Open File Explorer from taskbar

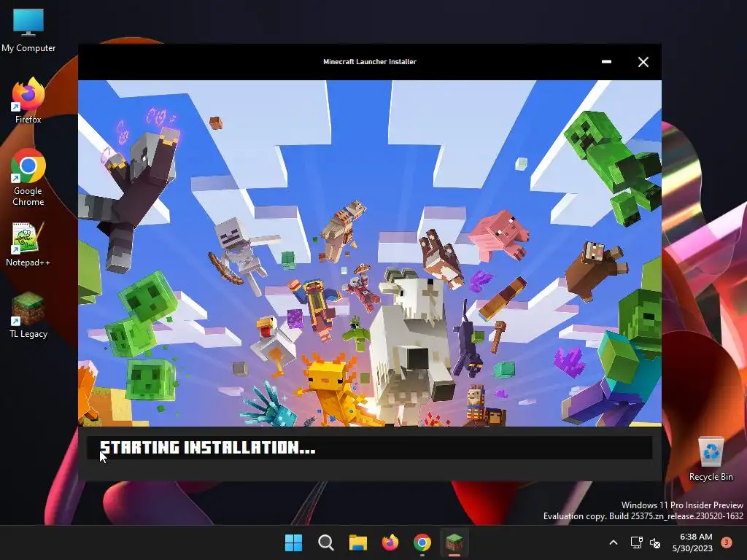pos(357,542)
